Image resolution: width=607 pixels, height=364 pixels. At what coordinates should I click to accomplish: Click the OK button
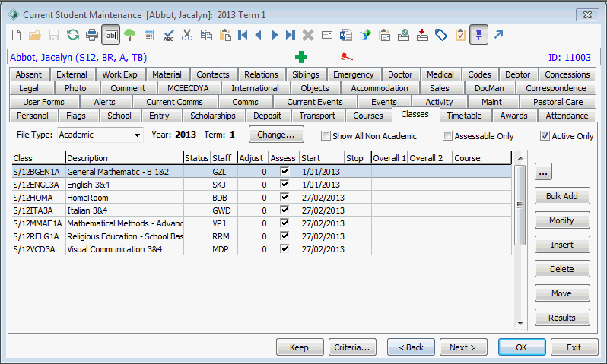coord(522,347)
